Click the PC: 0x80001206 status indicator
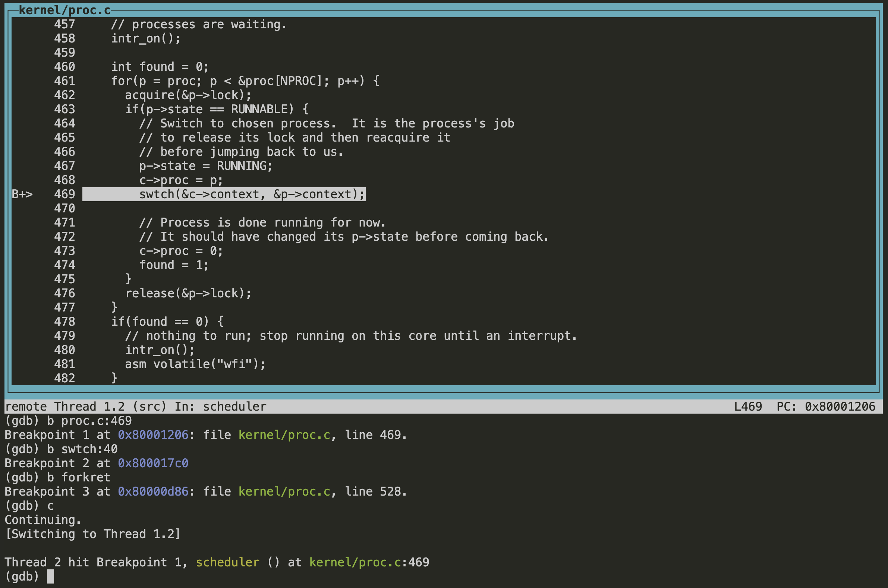888x588 pixels. pyautogui.click(x=825, y=407)
